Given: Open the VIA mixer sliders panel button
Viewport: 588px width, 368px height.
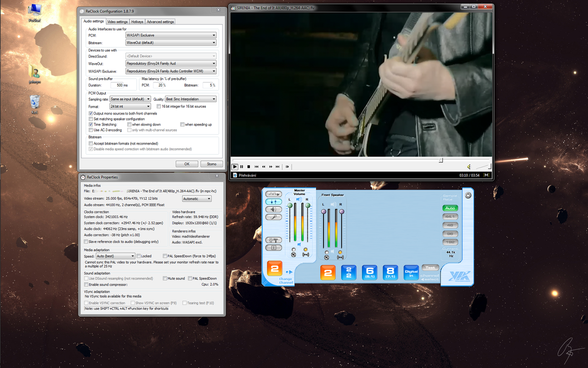Looking at the screenshot, I should pyautogui.click(x=274, y=201).
